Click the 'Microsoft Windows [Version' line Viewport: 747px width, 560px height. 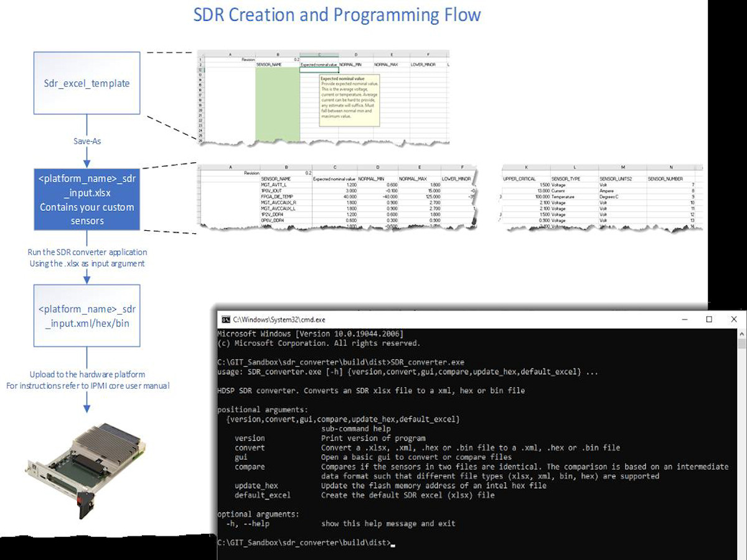pos(310,334)
